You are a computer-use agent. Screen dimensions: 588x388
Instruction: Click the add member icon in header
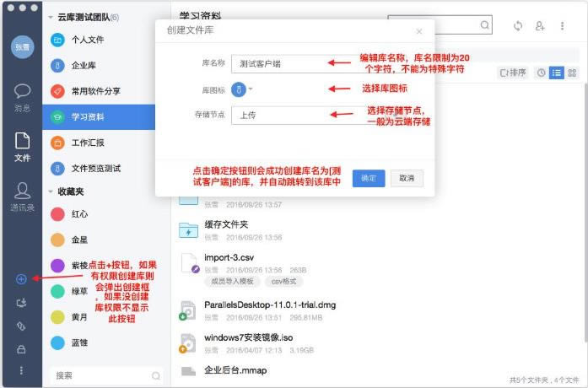click(540, 25)
